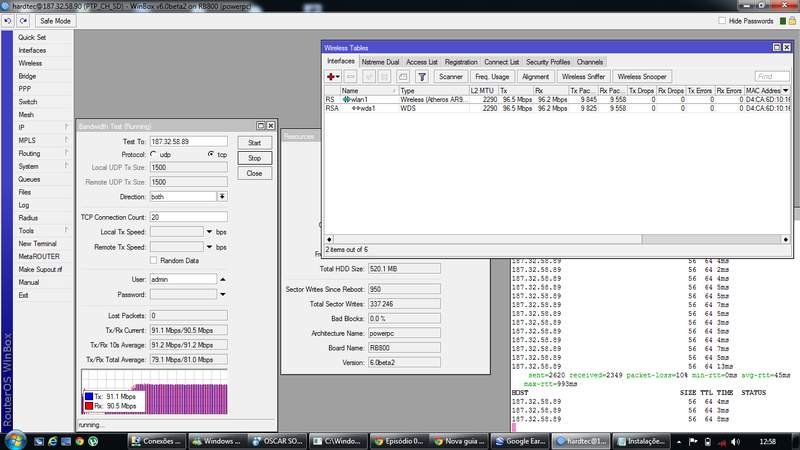The height and width of the screenshot is (450, 800).
Task: Switch to the Registration tab
Action: pos(461,62)
